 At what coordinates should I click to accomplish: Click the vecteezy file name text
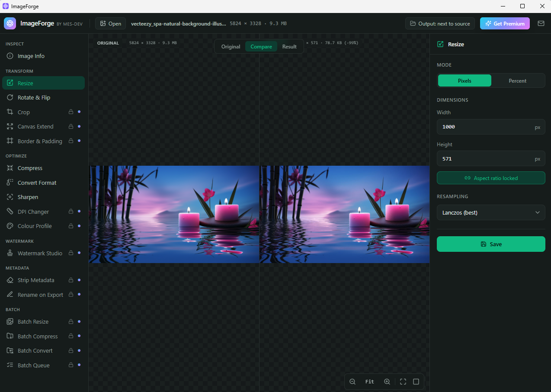[179, 24]
